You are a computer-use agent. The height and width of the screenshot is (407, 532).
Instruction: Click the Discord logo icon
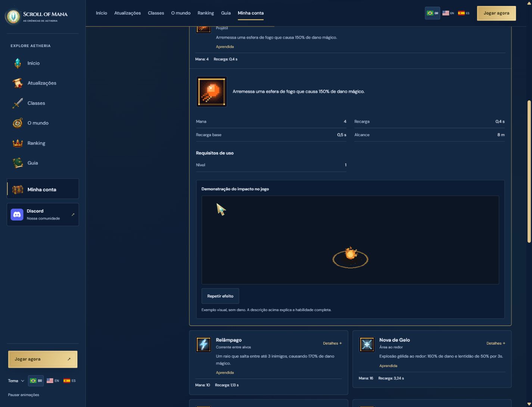pos(17,215)
